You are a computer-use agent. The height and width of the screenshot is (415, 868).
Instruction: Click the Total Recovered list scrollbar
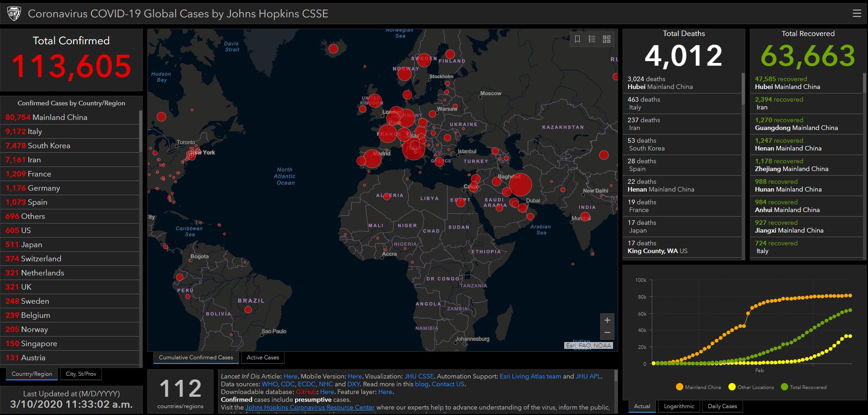tap(864, 83)
